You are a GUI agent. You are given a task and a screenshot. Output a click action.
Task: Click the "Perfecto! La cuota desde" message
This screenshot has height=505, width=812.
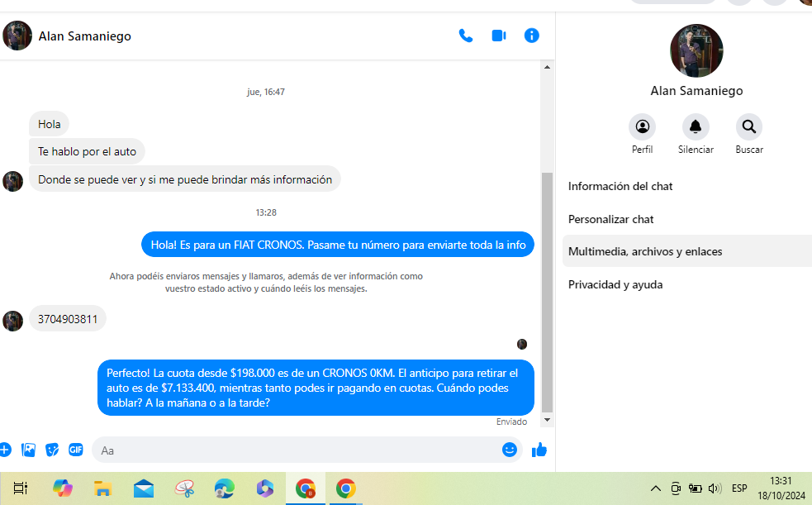316,388
